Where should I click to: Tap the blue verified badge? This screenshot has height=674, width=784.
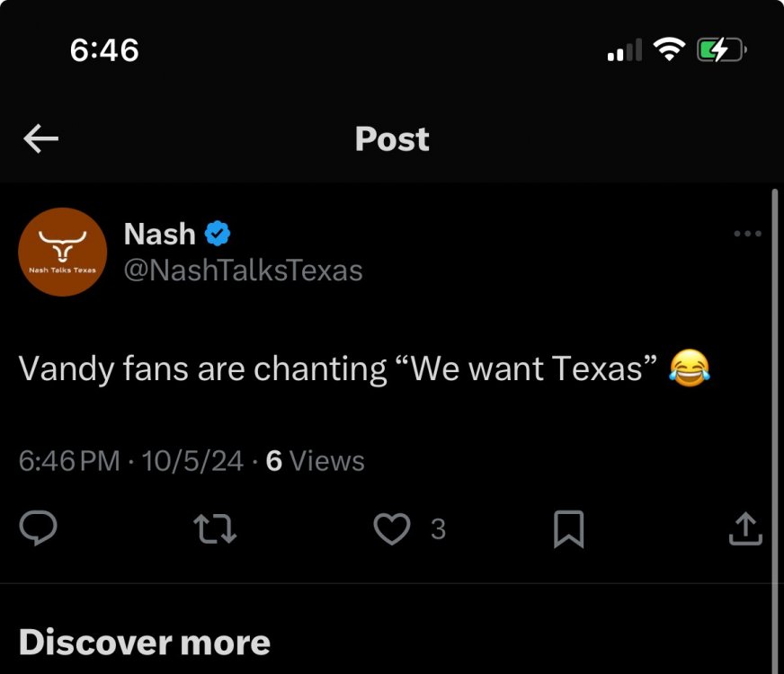click(218, 234)
